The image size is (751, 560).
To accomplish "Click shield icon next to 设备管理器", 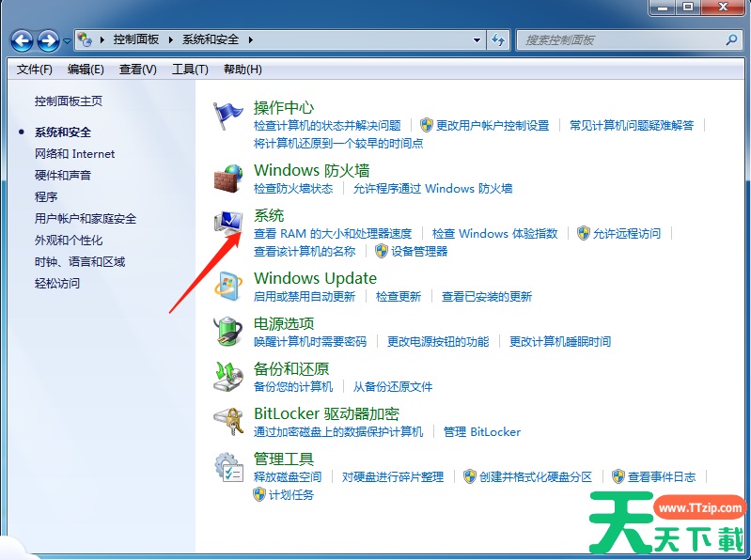I will [x=382, y=251].
